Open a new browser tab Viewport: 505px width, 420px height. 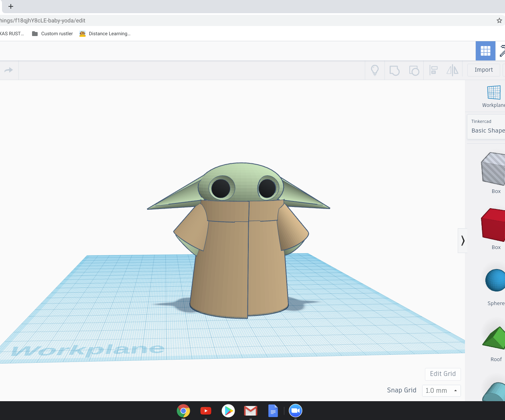(x=11, y=6)
